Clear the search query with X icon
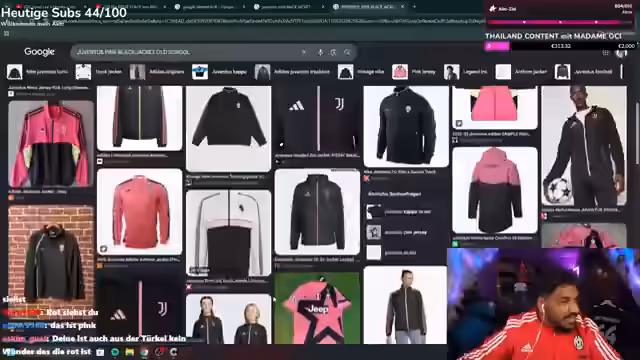Screen dimensions: 640x360 (304, 52)
